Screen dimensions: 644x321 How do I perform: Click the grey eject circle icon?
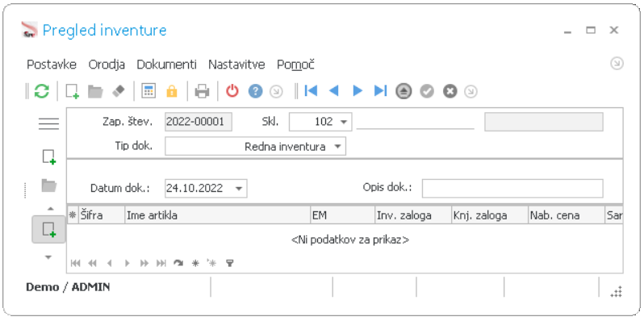[404, 91]
